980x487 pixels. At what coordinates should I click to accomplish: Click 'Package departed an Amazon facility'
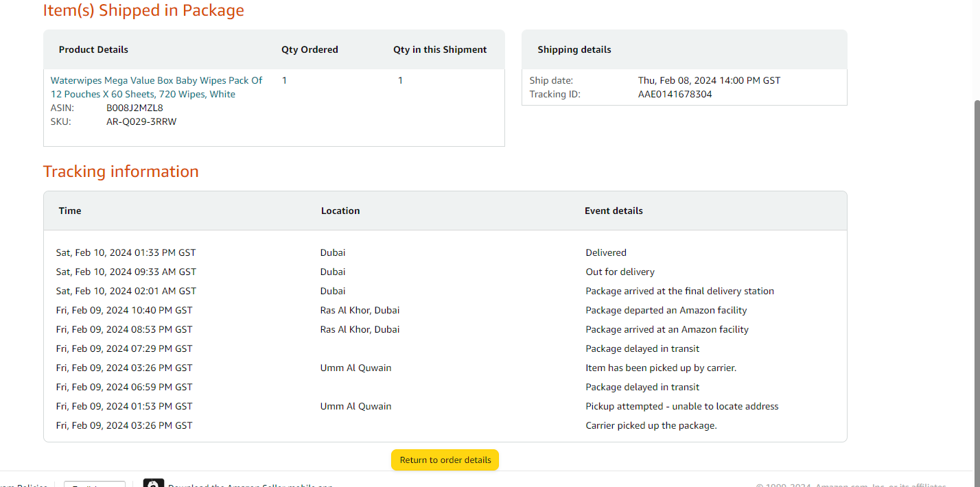click(x=666, y=310)
